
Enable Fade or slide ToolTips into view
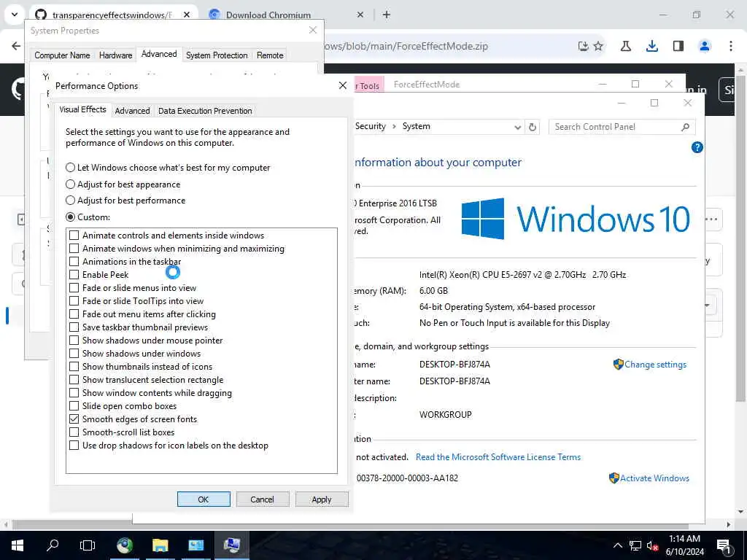tap(74, 301)
